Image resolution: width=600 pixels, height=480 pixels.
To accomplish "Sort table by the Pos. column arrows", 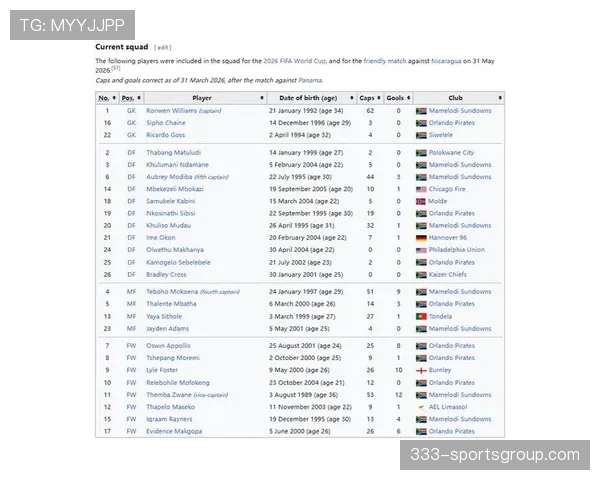I will 139,98.
